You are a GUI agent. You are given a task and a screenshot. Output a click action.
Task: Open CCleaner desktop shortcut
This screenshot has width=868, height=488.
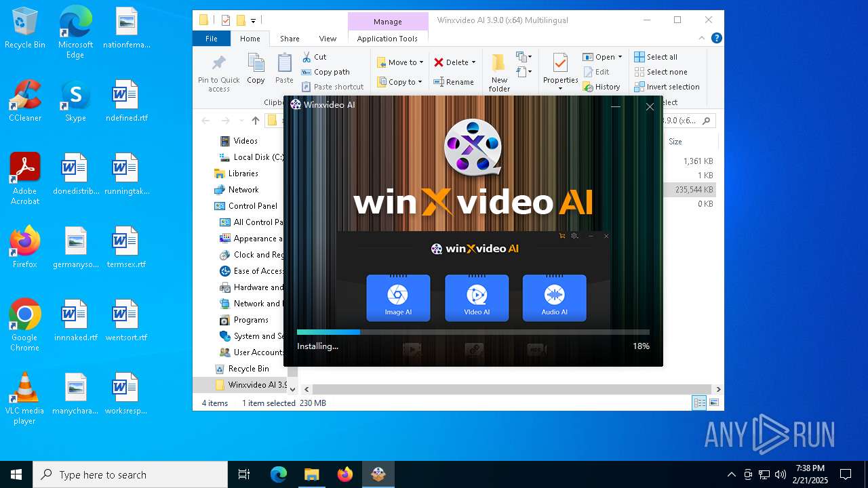pos(24,100)
